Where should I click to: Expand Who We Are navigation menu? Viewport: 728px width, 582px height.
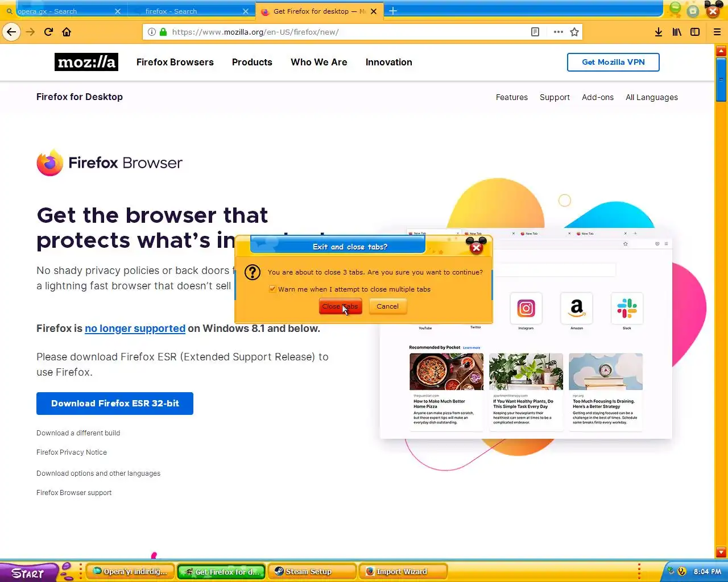[319, 63]
